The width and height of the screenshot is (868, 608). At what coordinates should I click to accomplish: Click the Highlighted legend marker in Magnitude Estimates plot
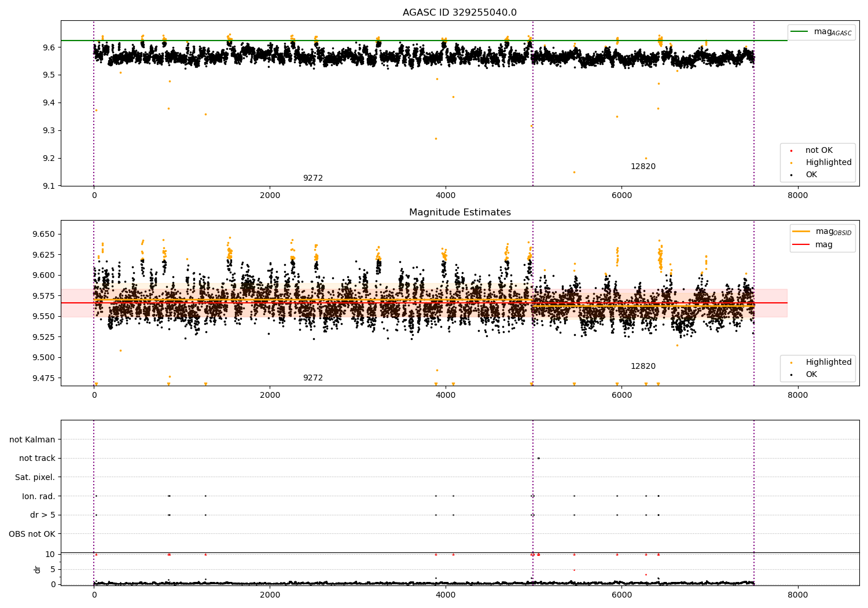click(x=791, y=363)
